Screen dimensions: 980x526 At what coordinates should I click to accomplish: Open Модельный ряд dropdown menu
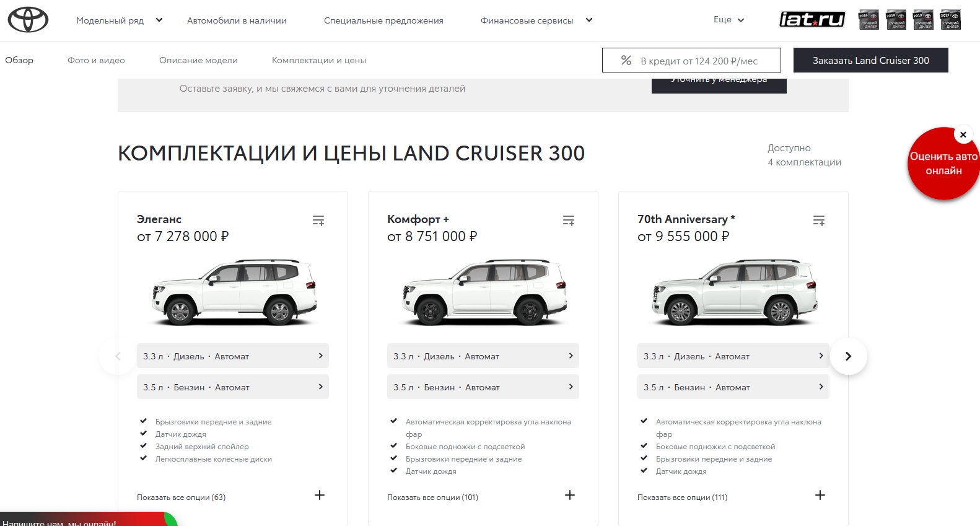coord(119,20)
